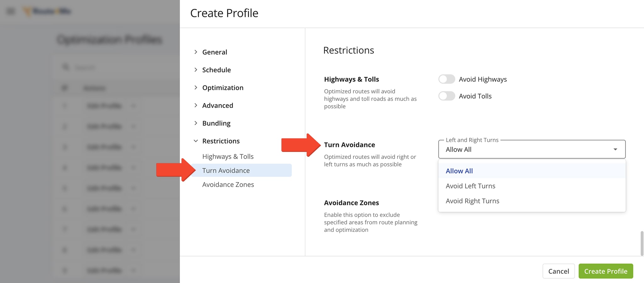The height and width of the screenshot is (283, 644).
Task: Toggle the Avoid Tolls switch
Action: coord(447,96)
